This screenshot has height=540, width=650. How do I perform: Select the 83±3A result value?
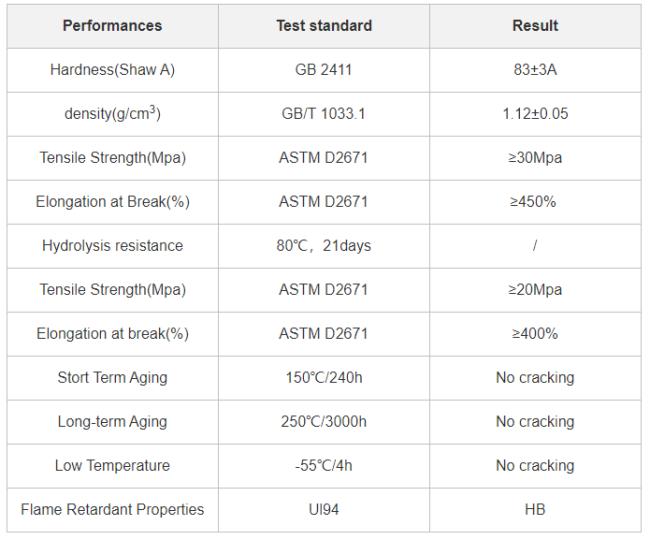click(535, 70)
